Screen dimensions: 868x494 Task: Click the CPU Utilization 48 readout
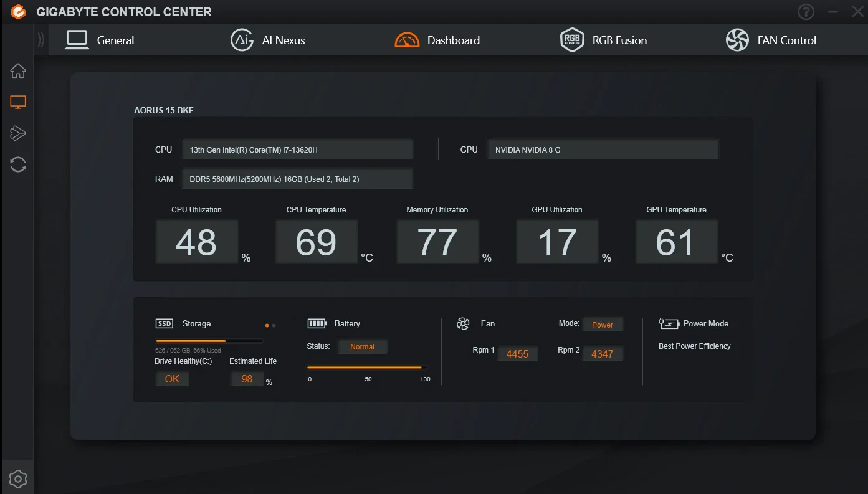(197, 242)
